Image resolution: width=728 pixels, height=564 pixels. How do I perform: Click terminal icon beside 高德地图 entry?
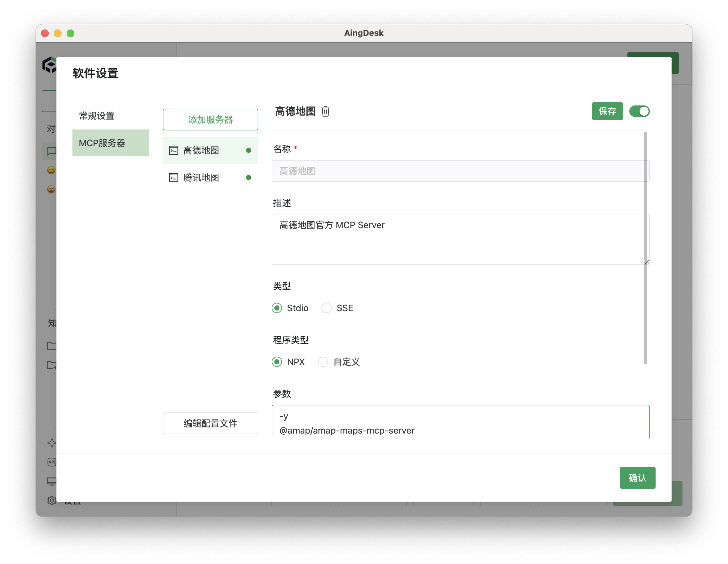(x=173, y=150)
